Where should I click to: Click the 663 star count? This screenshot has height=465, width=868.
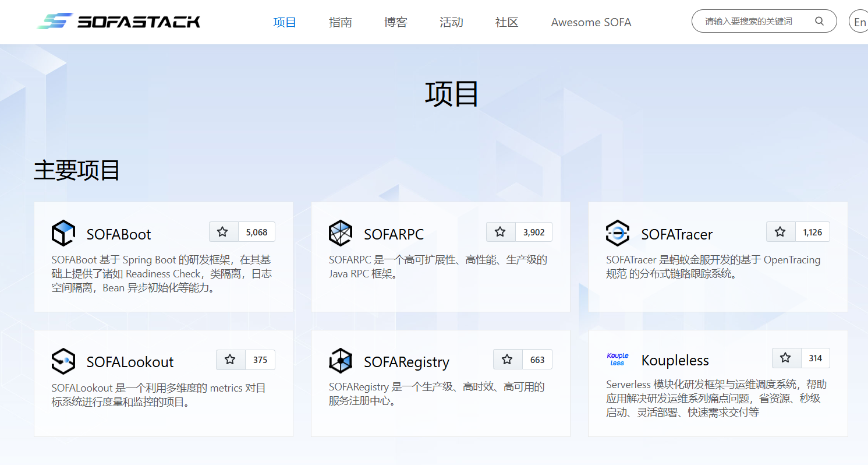point(537,360)
